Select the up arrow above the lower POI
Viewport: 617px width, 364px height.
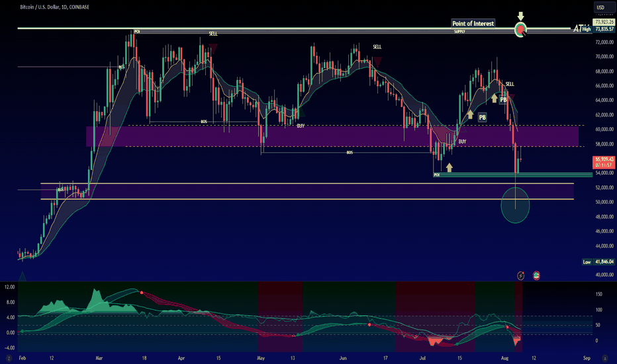point(449,167)
